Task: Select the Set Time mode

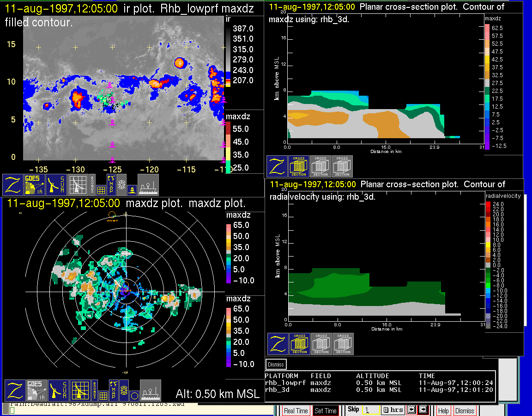Action: [325, 410]
